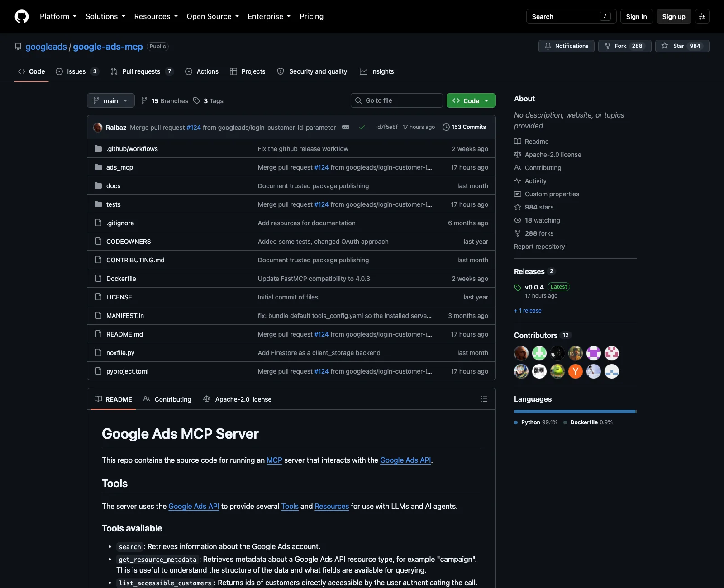This screenshot has height=588, width=724.
Task: Focus the top Search box
Action: point(571,16)
